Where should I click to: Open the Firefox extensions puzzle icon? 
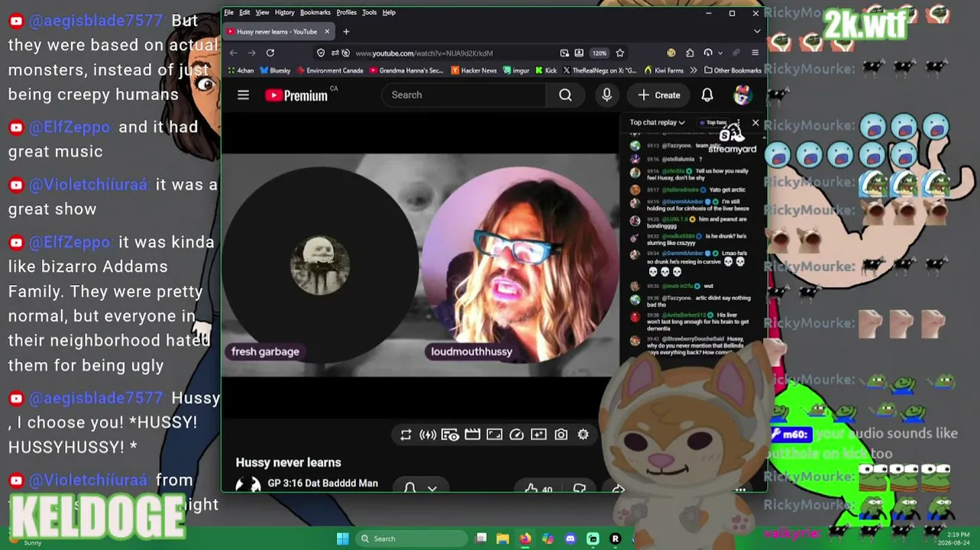pyautogui.click(x=690, y=53)
